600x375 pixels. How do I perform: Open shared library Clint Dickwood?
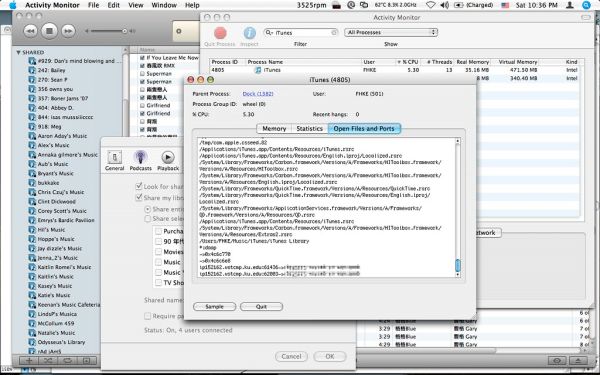tap(56, 202)
